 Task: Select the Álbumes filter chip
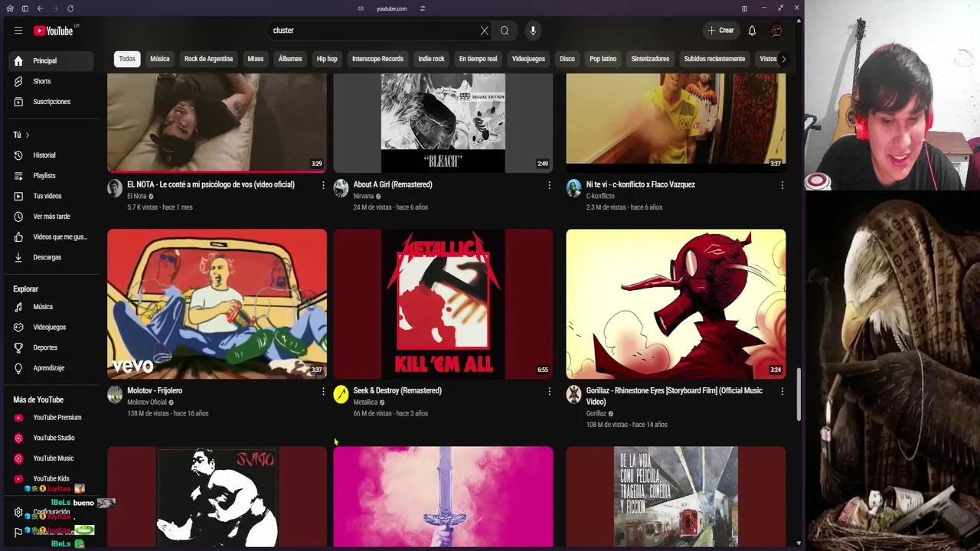[x=290, y=59]
